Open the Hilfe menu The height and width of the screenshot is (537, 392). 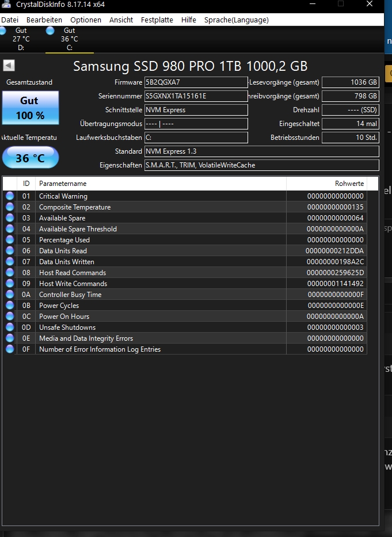coord(188,20)
